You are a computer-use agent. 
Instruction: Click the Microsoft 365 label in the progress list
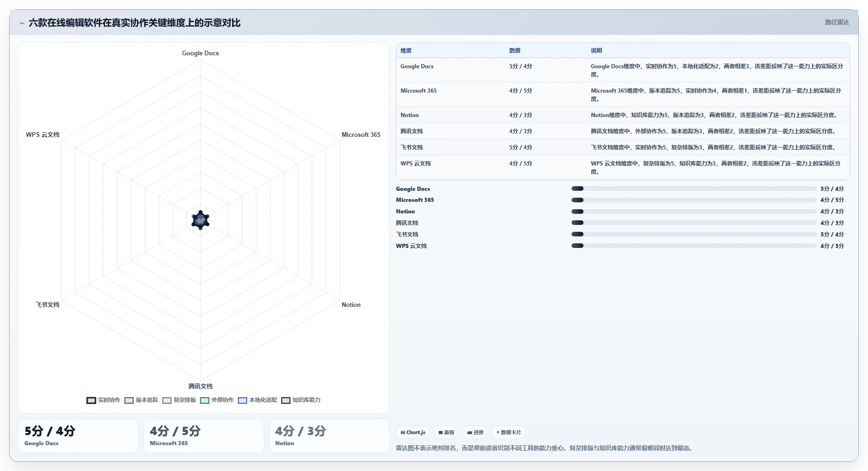click(415, 200)
